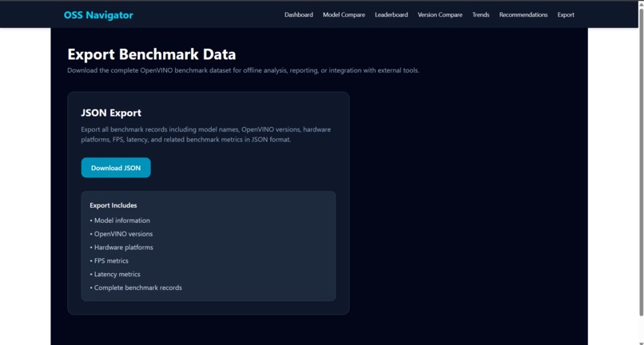Click the JSON Export card title
The width and height of the screenshot is (644, 345).
click(111, 113)
